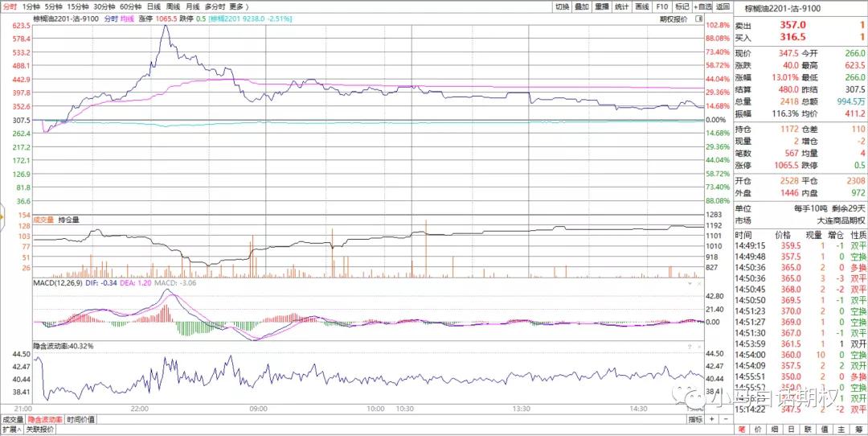Close the MACD indicator pane
The width and height of the screenshot is (868, 436).
(x=699, y=282)
